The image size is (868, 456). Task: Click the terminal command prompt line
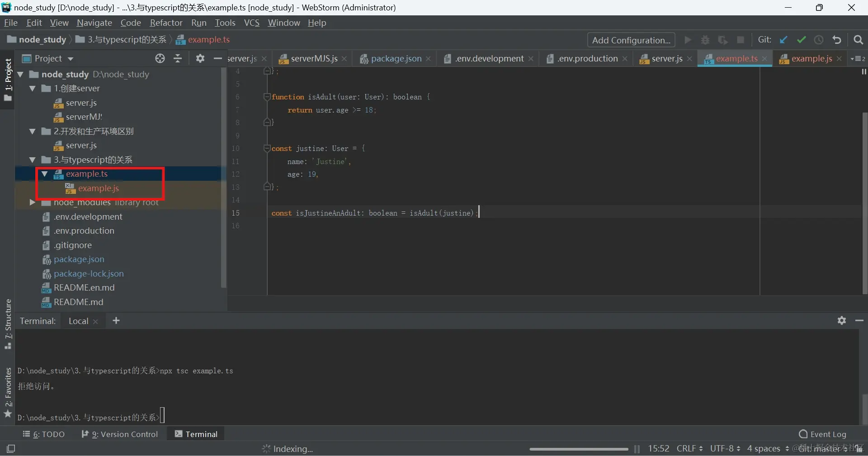click(90, 417)
